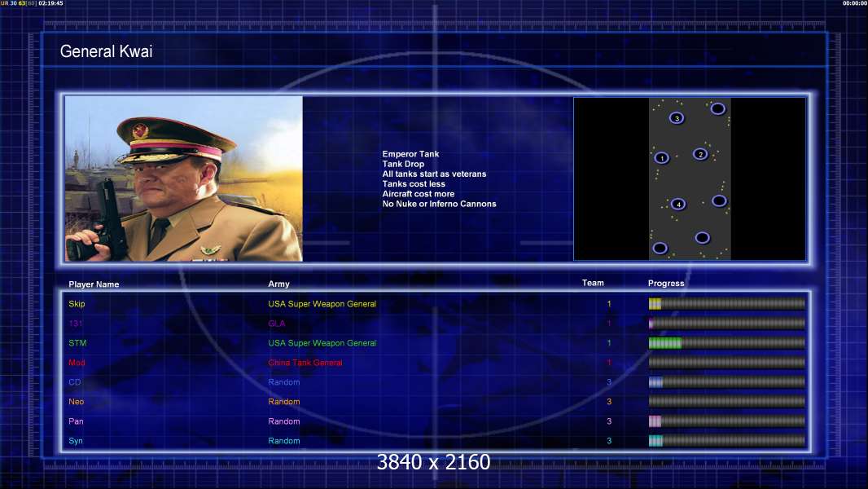Click the "Army" column header
Viewport: 868px width, 489px height.
click(x=278, y=284)
